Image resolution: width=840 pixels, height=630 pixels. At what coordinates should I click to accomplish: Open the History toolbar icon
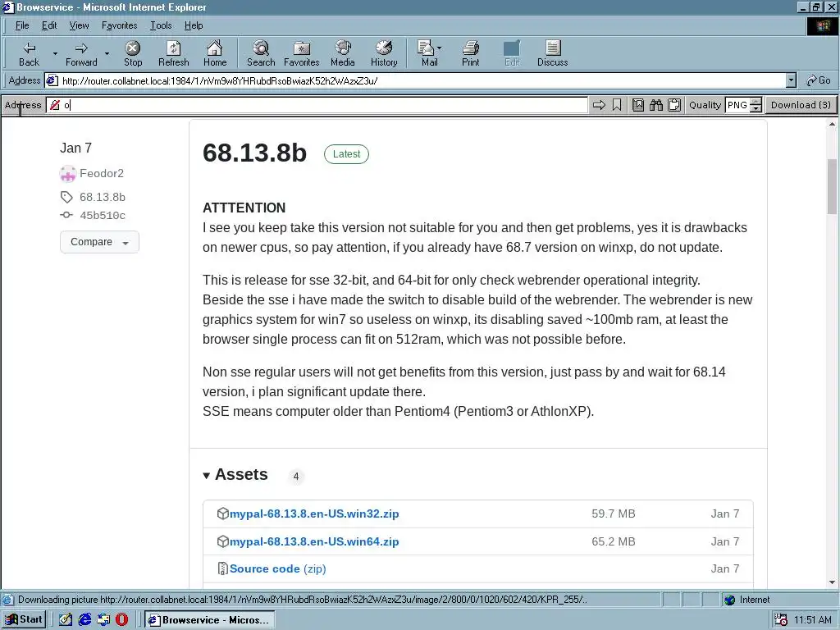[x=384, y=53]
